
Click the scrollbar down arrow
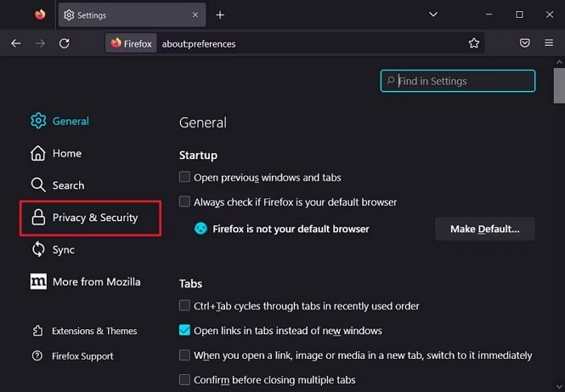(x=559, y=387)
